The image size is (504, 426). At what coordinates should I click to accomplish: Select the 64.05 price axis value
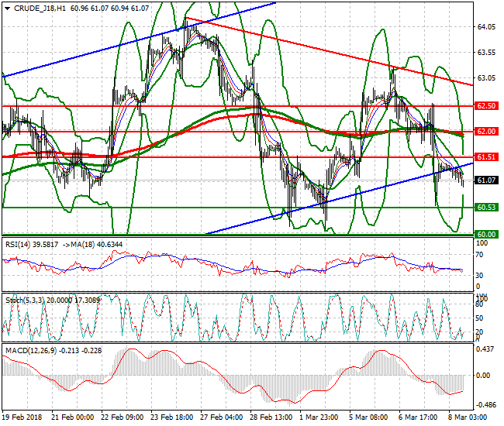point(486,27)
